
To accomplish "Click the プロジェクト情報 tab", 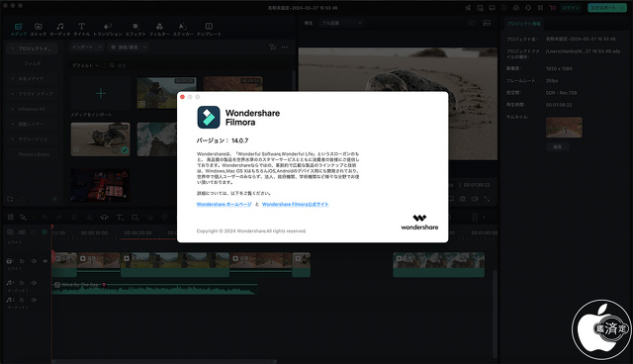I will click(523, 24).
